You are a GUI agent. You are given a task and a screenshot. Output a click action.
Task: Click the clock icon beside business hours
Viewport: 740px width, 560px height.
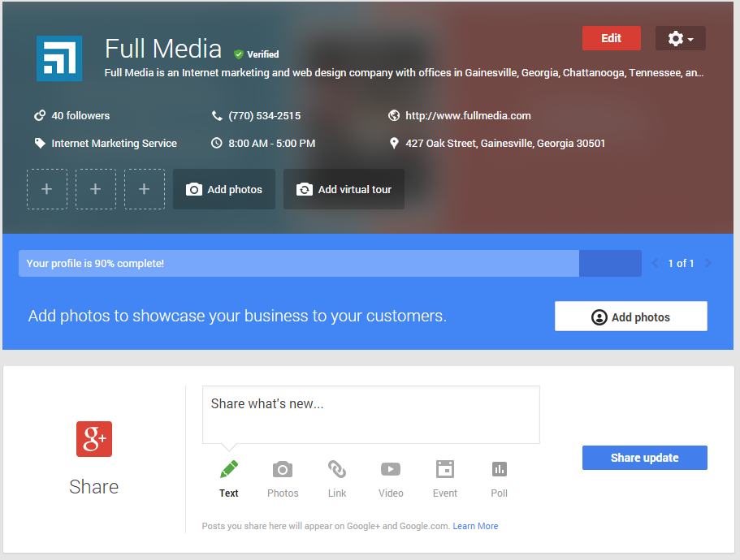217,144
